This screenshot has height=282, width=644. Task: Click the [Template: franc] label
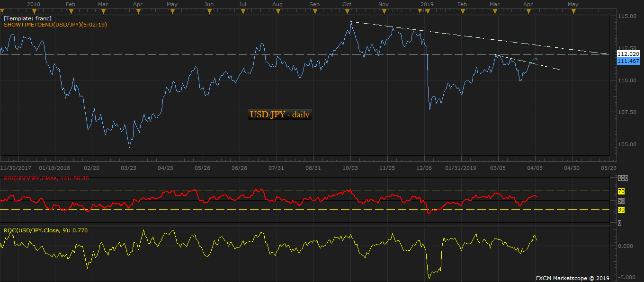point(27,18)
